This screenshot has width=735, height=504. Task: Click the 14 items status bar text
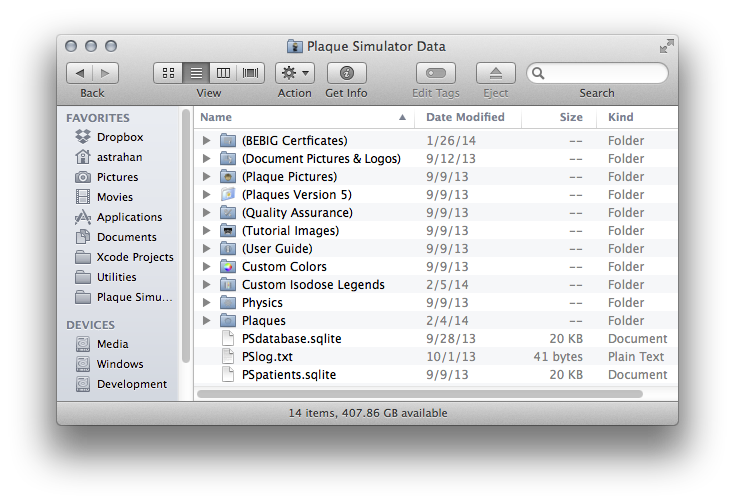(x=368, y=413)
